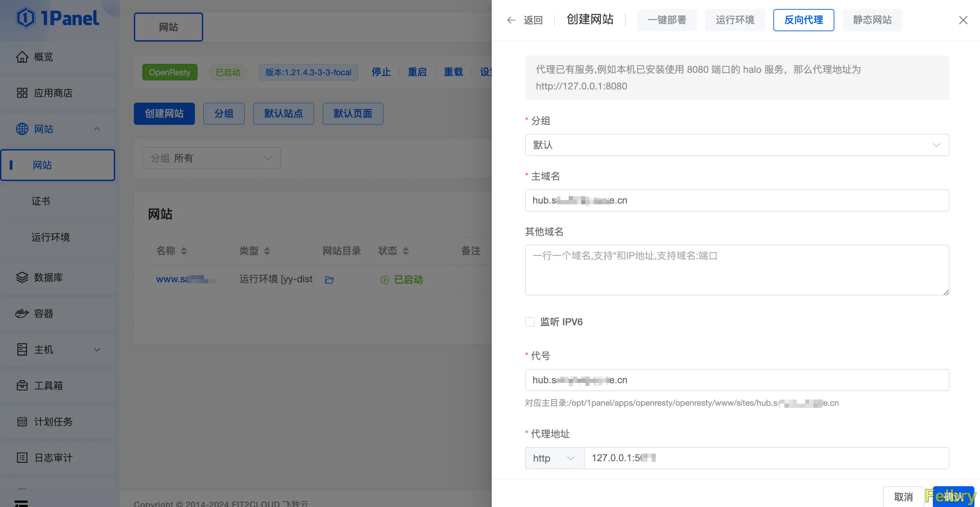The image size is (980, 507).
Task: Click the 其他域名 textarea
Action: pos(737,270)
